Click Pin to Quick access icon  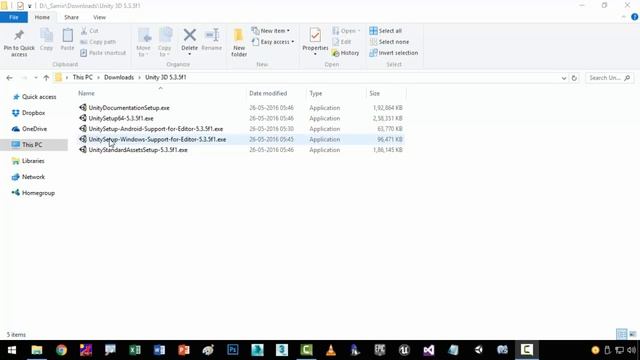(19, 36)
